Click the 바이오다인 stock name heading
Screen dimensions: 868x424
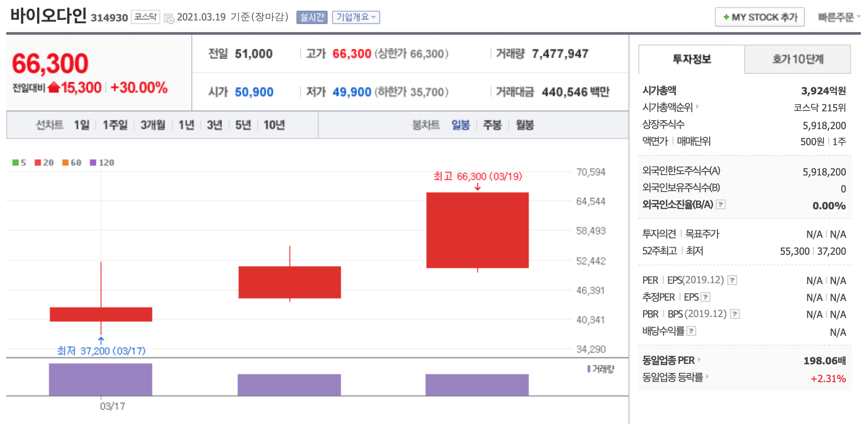(x=49, y=16)
